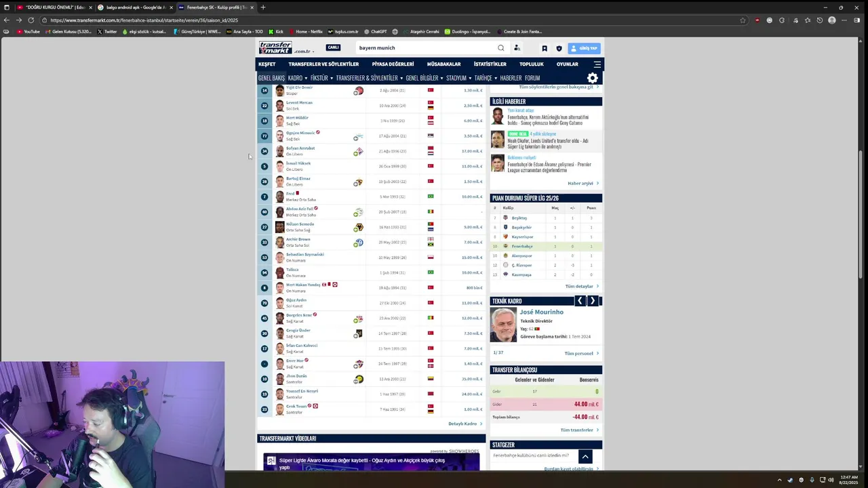Show next staff member in Teknik Kadro

[593, 301]
